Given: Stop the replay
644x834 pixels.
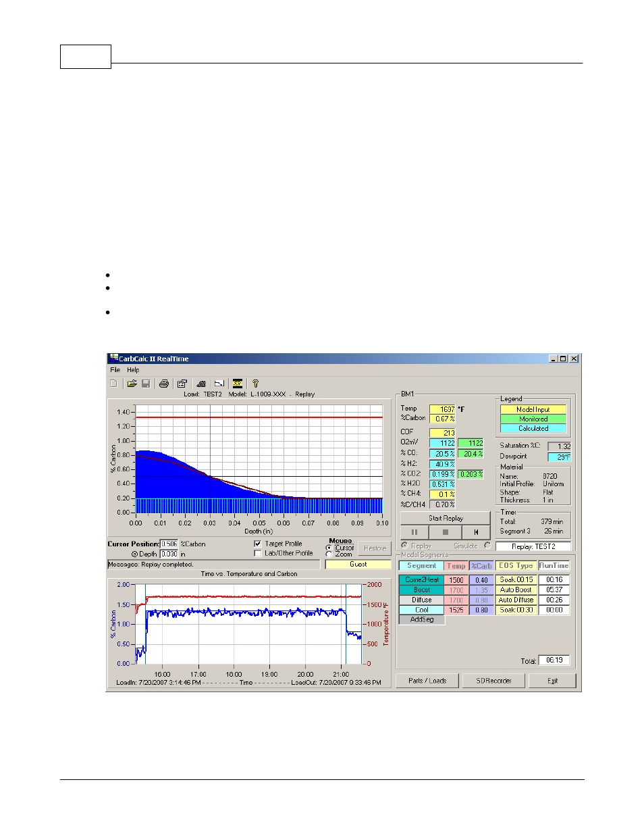Looking at the screenshot, I should click(446, 532).
